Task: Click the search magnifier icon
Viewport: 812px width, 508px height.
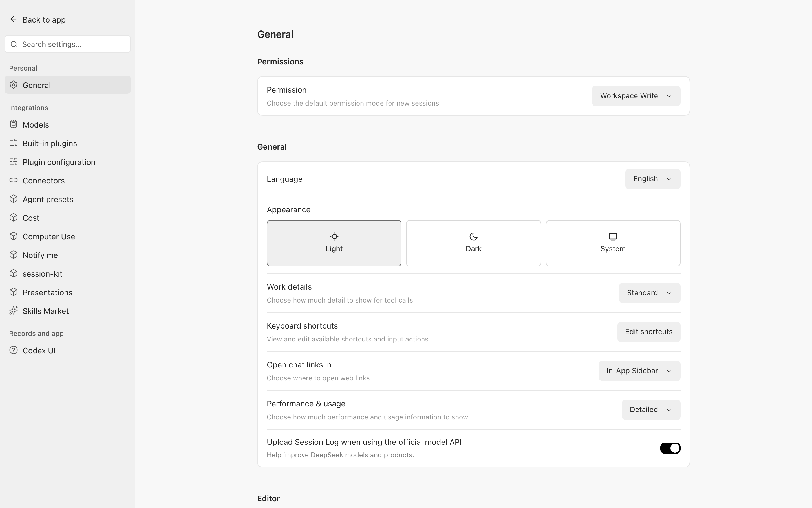Action: (x=14, y=44)
